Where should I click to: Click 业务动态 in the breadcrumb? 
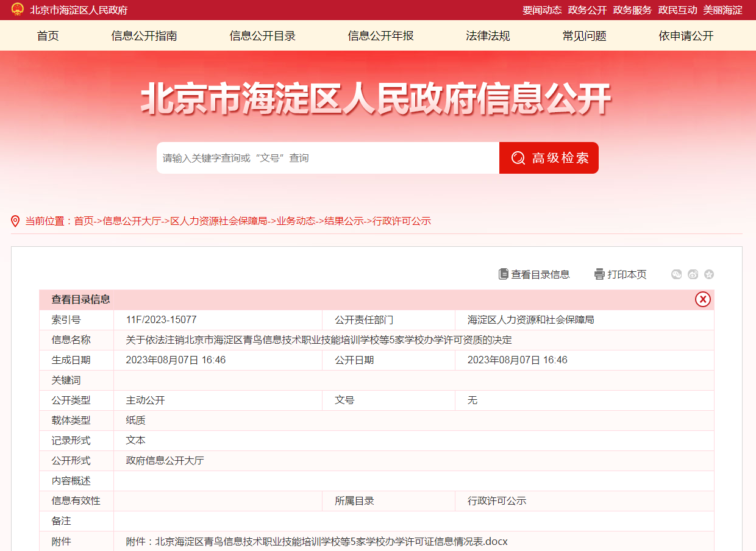296,221
